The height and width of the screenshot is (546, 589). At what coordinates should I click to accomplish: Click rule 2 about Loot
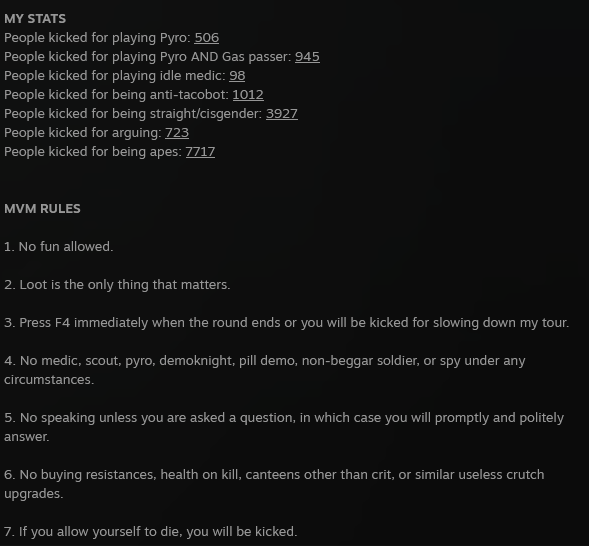117,285
